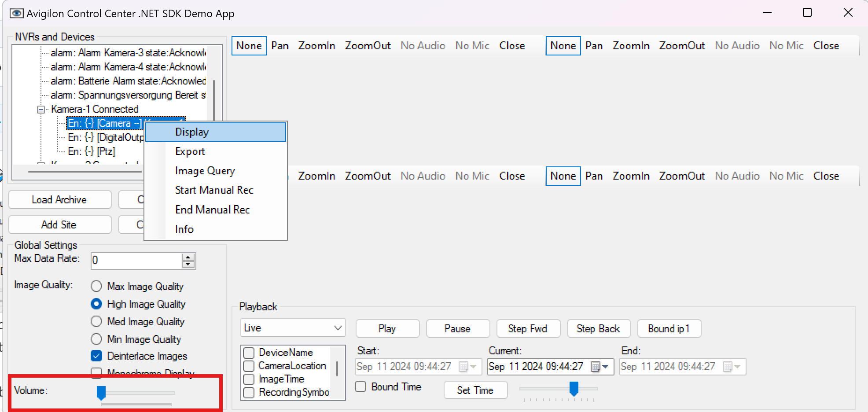Enable the Bound Time checkbox
The width and height of the screenshot is (868, 412).
[360, 386]
